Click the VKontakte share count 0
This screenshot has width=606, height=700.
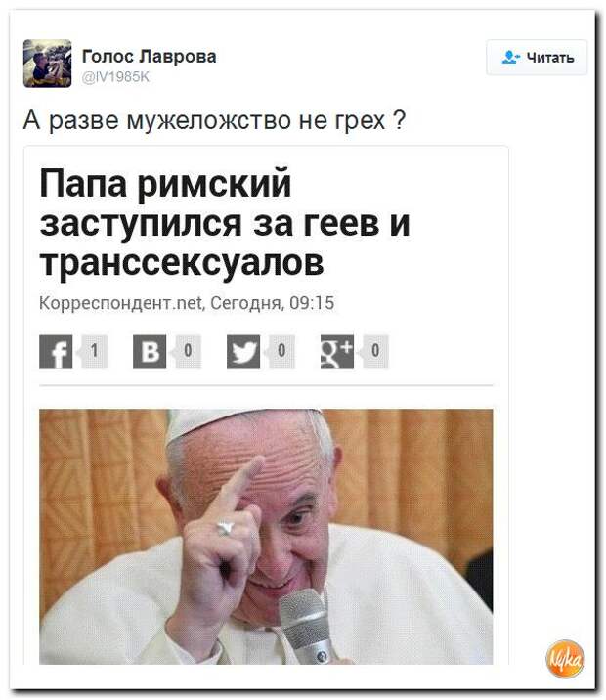pos(188,351)
